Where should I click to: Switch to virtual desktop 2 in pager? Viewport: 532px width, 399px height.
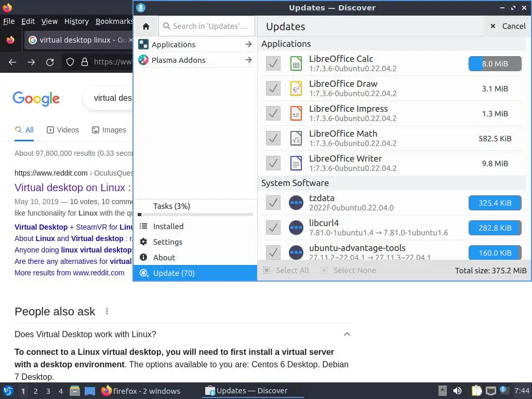coord(35,391)
